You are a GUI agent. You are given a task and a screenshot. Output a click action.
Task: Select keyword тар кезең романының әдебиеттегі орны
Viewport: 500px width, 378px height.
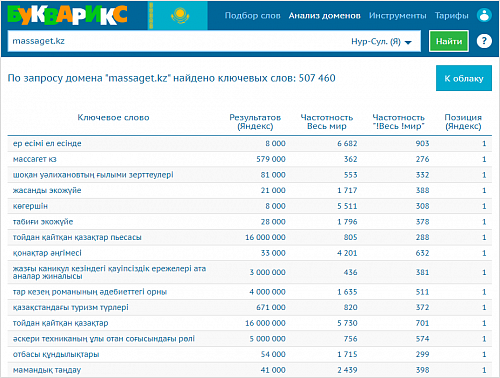(x=90, y=292)
